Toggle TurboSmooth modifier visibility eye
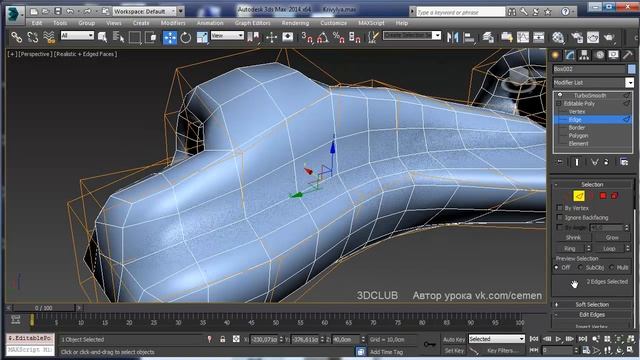Viewport: 640px width, 360px height. tap(560, 95)
